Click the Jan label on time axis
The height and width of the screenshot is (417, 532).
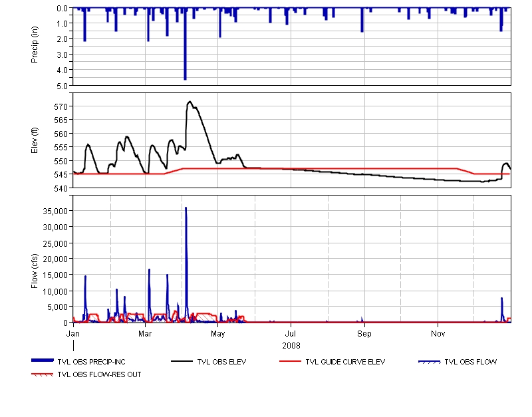[73, 332]
